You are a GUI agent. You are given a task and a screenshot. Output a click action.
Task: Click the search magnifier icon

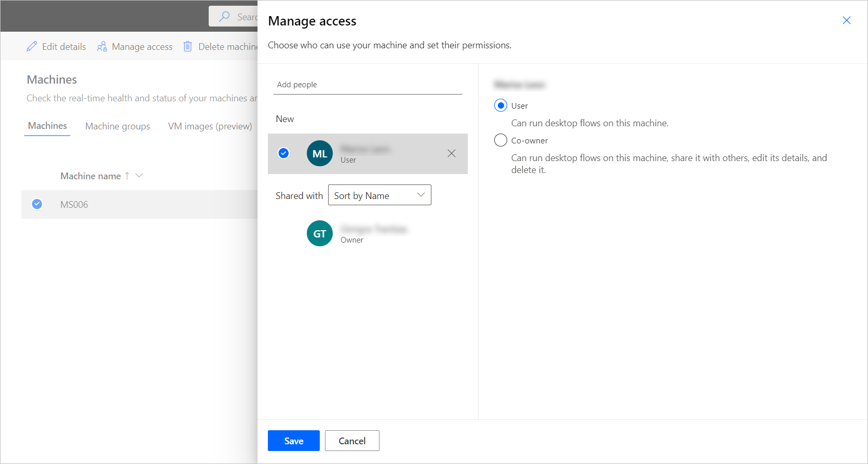coord(224,17)
